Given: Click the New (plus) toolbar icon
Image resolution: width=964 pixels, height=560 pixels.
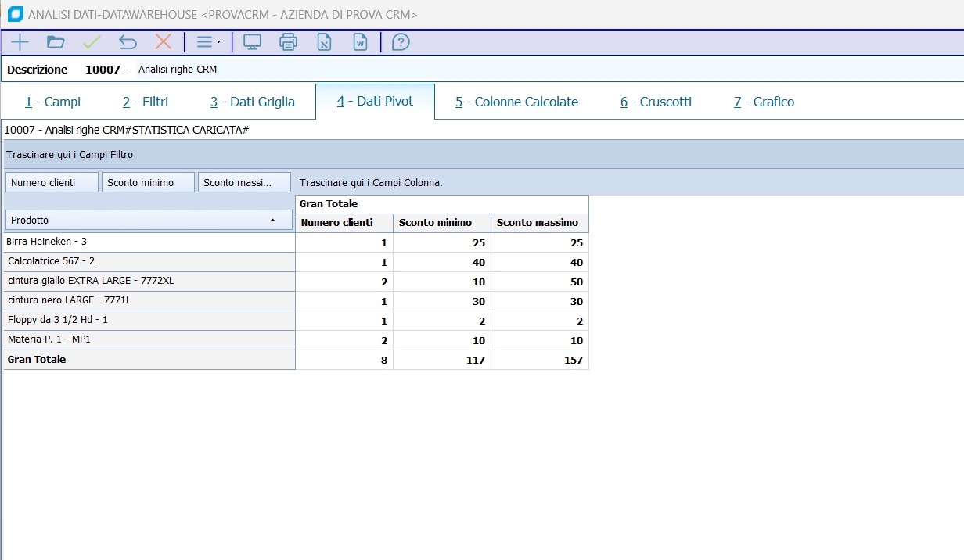Looking at the screenshot, I should coord(20,42).
